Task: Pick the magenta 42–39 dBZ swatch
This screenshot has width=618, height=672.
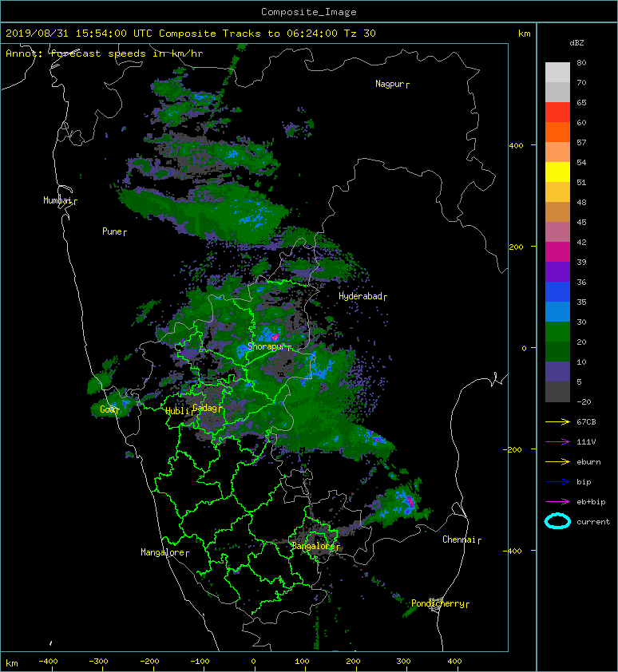Action: tap(557, 252)
